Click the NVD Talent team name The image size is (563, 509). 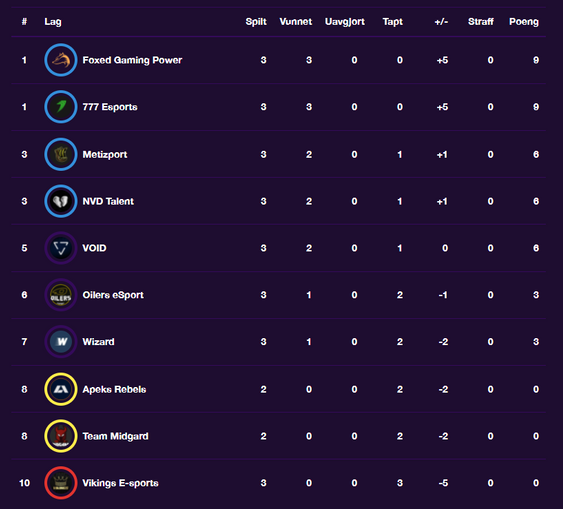click(108, 201)
